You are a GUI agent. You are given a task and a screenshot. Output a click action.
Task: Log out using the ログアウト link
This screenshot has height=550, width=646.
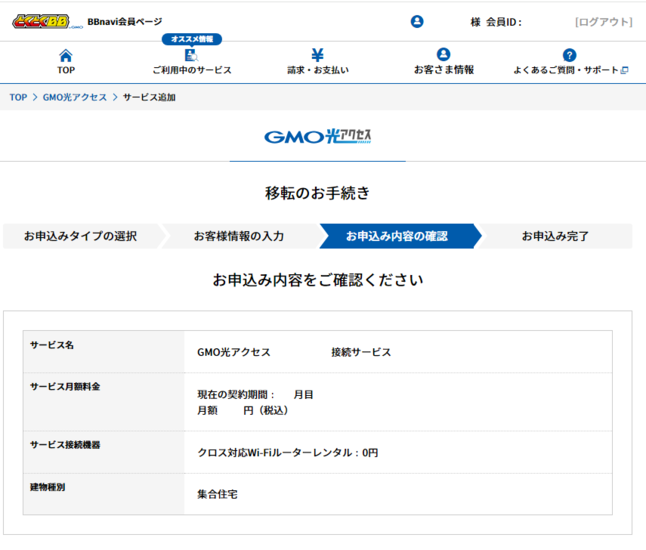click(603, 22)
